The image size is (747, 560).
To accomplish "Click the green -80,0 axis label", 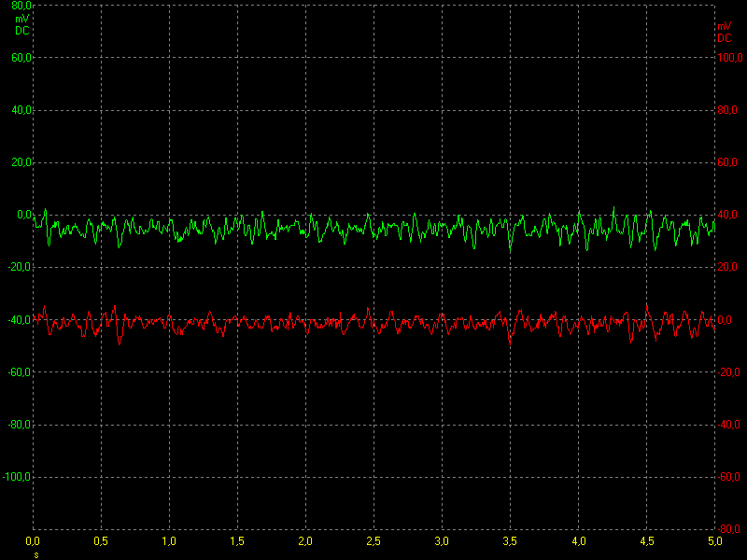I will pos(20,425).
